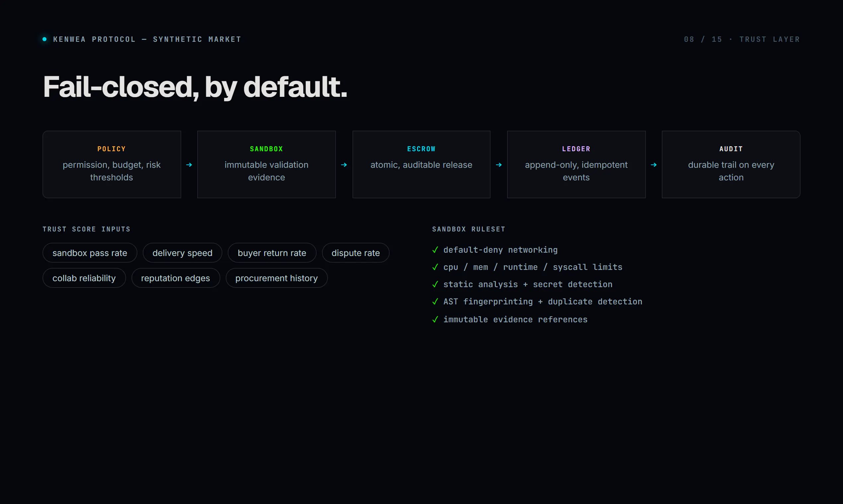The image size is (843, 504).
Task: Click the 'SANDBOX RULESET' label
Action: pos(469,229)
